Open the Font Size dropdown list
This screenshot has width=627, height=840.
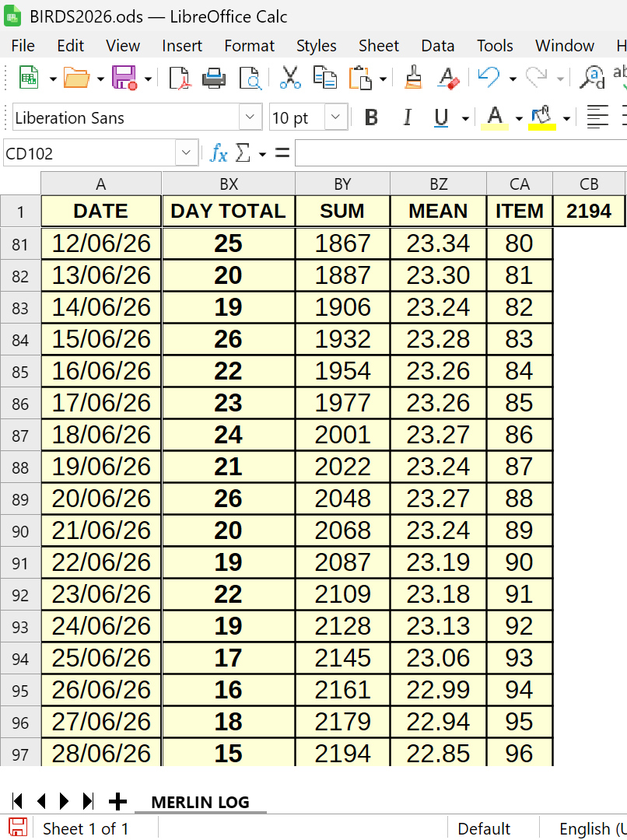(336, 117)
